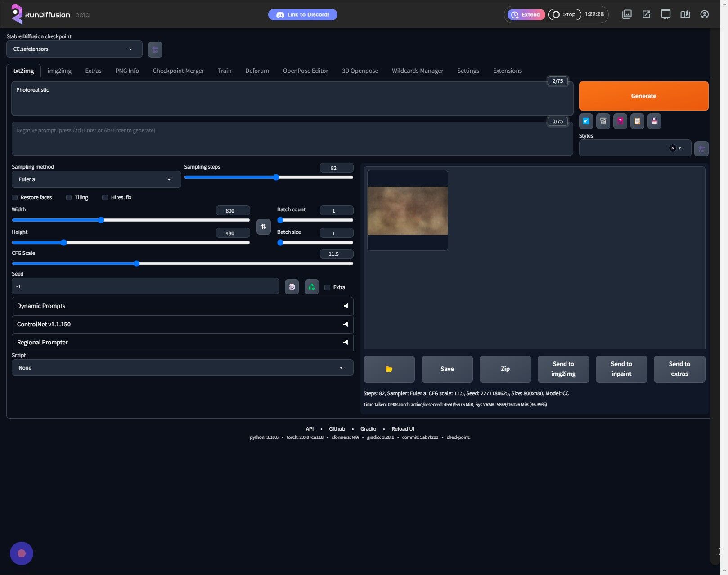This screenshot has height=575, width=728.
Task: Click the dice random seed button
Action: [292, 287]
